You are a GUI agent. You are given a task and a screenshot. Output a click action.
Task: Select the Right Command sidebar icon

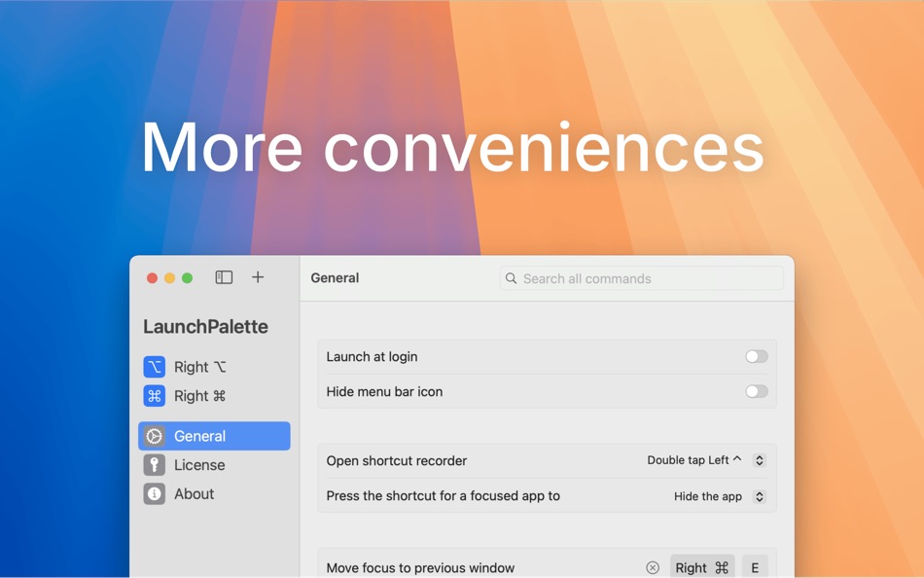155,396
